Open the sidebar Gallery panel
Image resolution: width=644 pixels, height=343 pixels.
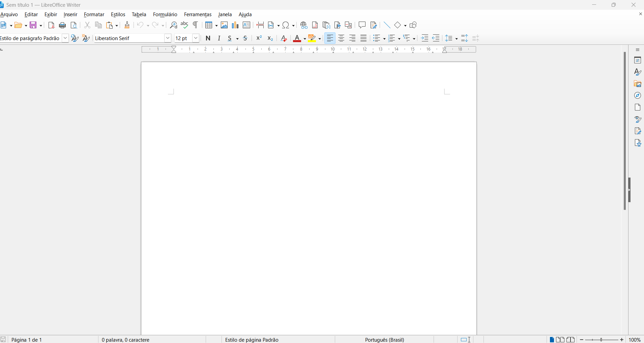[x=638, y=84]
